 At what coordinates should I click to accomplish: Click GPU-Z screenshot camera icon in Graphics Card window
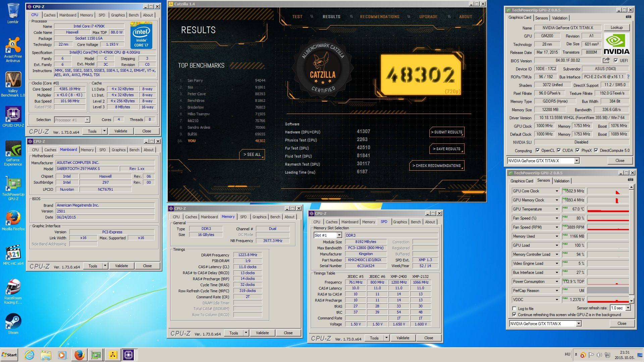coord(629,17)
